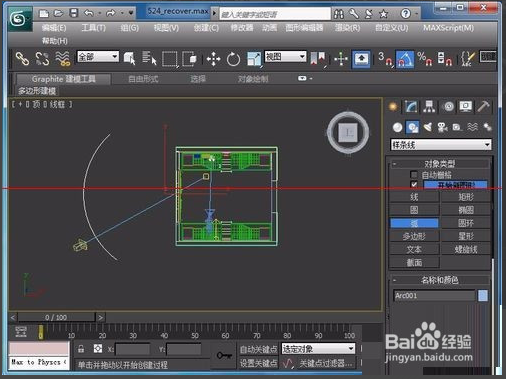Switch to Space Warps wavy icon
506x379 pixels.
click(472, 127)
